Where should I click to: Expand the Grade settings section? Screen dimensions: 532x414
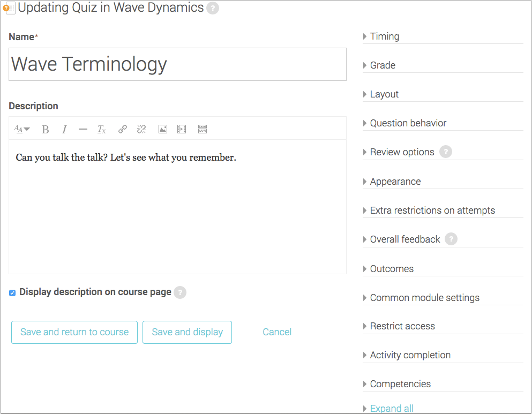click(x=382, y=65)
